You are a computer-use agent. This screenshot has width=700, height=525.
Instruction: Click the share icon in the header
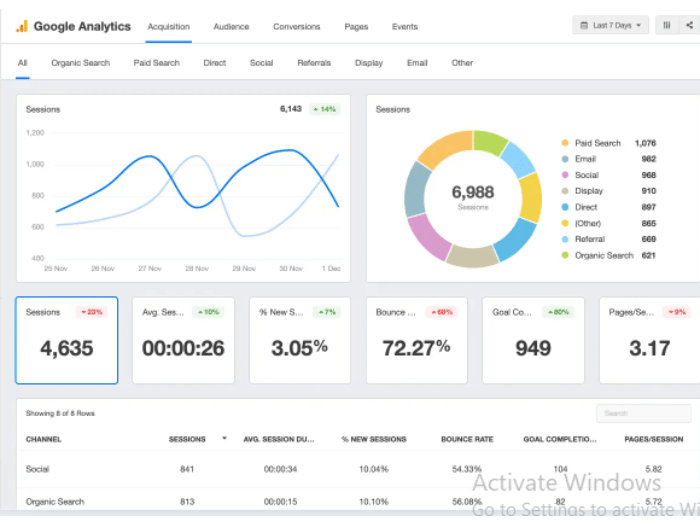[x=689, y=25]
